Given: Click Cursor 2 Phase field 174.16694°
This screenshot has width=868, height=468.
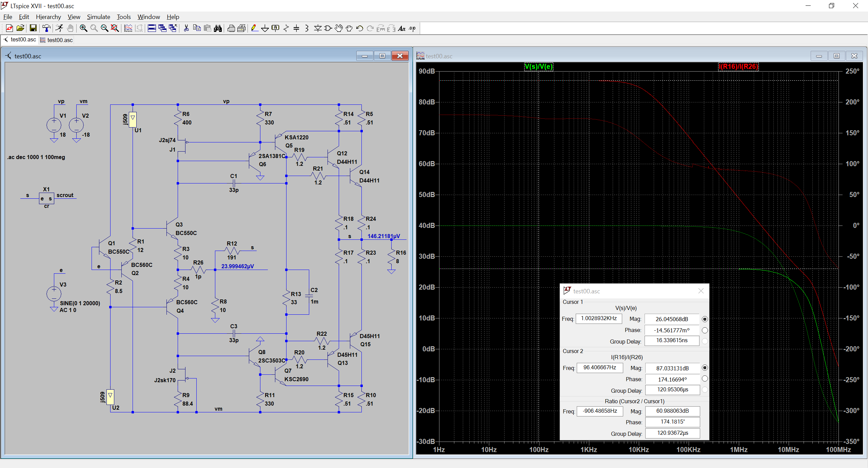Looking at the screenshot, I should click(673, 379).
